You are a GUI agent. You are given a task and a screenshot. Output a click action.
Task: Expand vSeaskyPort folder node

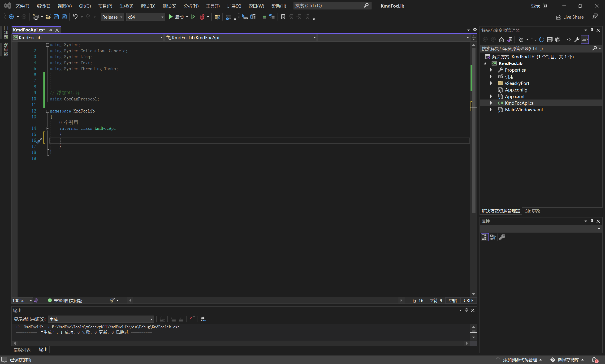(491, 83)
